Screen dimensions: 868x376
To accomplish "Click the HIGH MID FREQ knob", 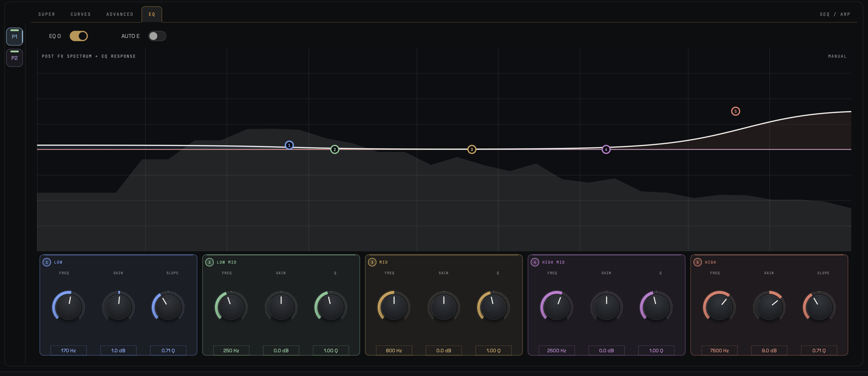I will tap(557, 306).
